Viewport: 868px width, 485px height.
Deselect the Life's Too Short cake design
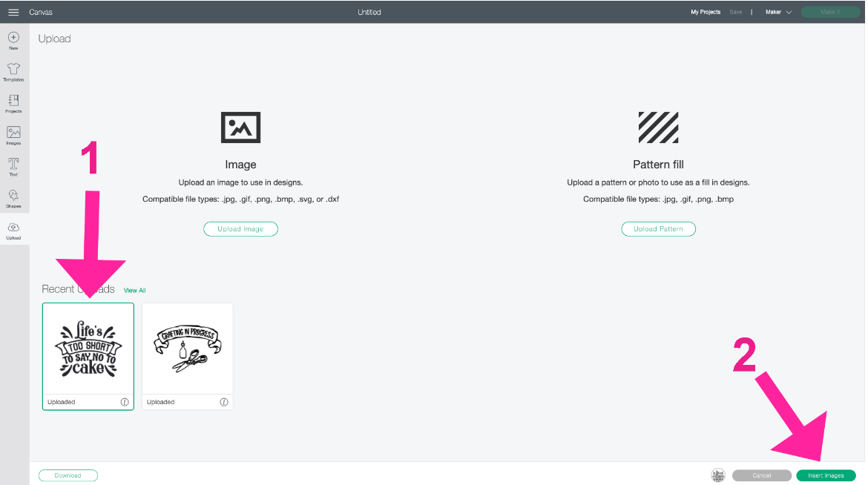pyautogui.click(x=88, y=349)
